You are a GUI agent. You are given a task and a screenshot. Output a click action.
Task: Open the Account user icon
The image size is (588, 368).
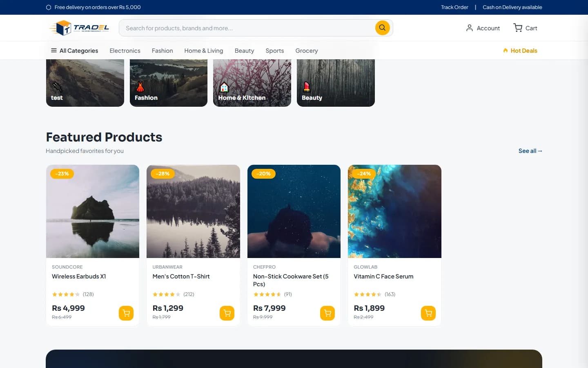(470, 28)
